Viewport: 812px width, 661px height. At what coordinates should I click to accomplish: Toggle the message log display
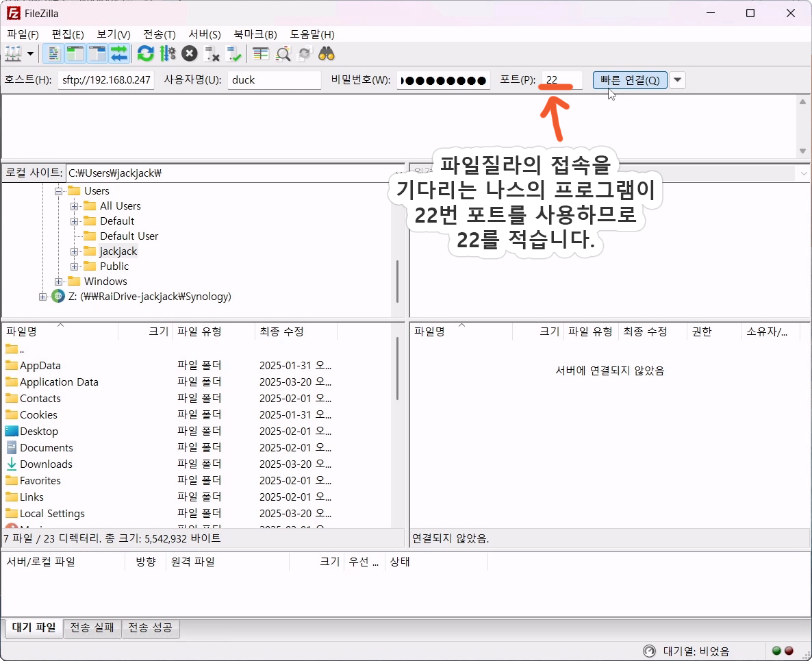[x=53, y=53]
